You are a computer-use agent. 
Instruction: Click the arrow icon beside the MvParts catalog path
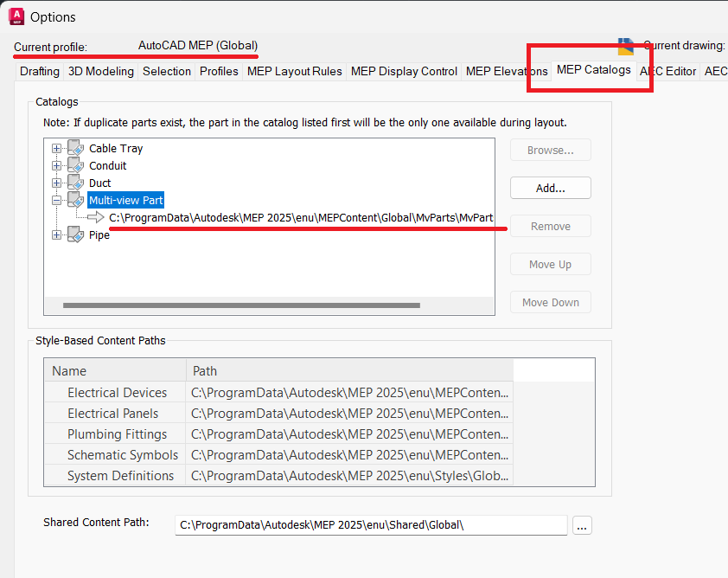pyautogui.click(x=96, y=217)
